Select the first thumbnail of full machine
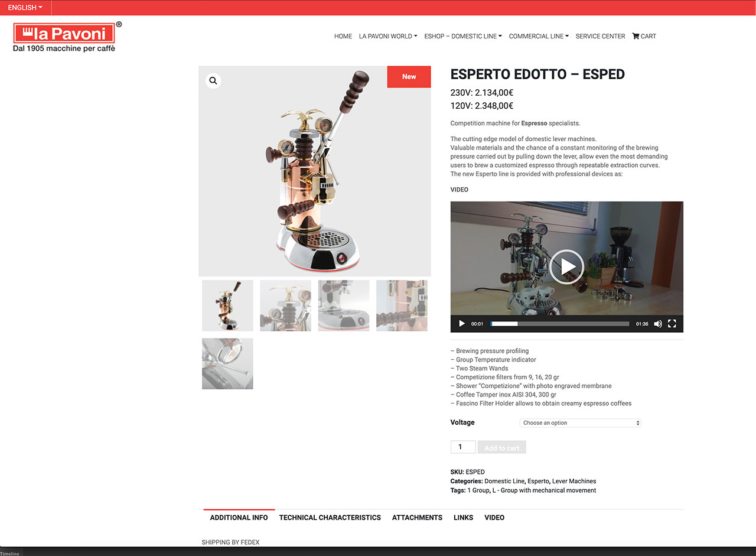Image resolution: width=756 pixels, height=556 pixels. [227, 305]
